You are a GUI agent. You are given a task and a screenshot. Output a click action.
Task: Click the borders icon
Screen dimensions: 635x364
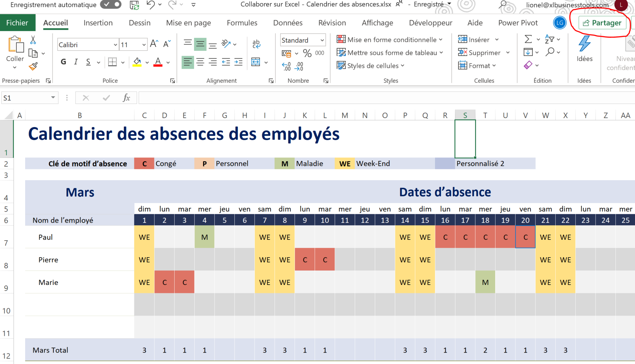point(112,62)
